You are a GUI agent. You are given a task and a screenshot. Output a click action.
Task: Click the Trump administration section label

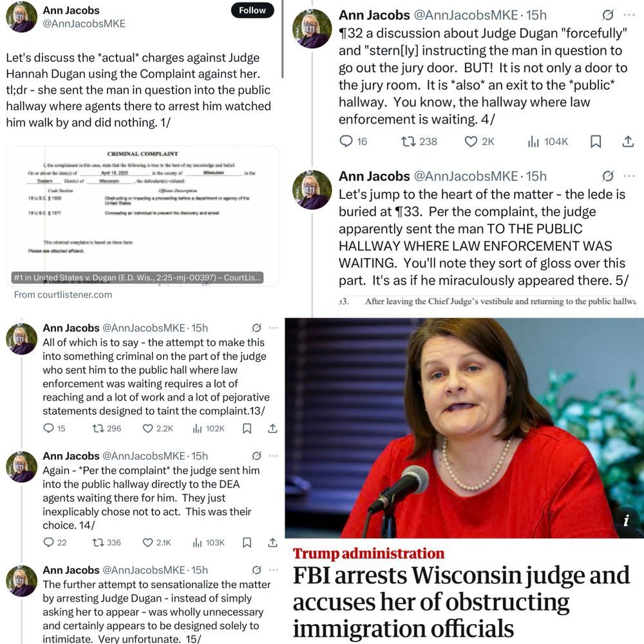click(368, 553)
